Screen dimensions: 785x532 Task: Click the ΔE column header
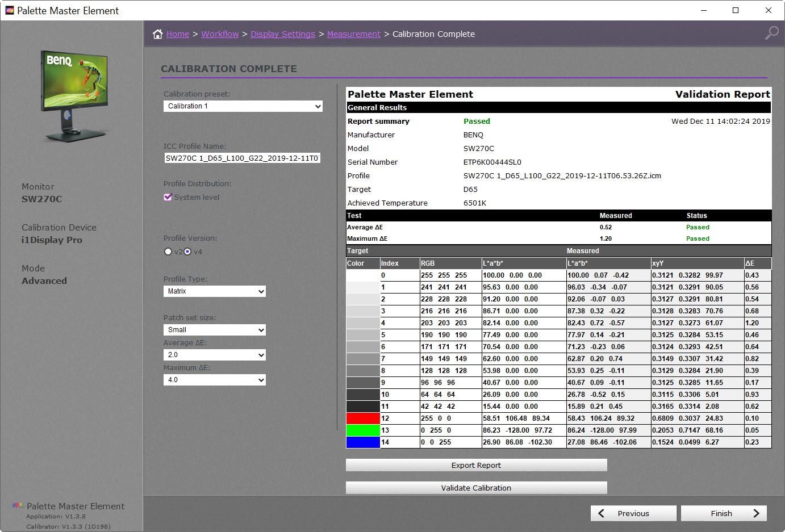(758, 263)
